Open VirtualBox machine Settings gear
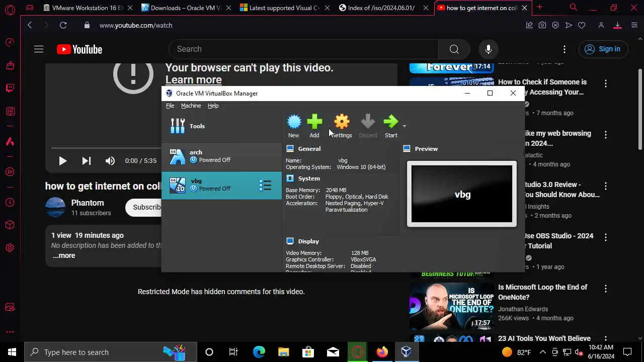The width and height of the screenshot is (644, 362). click(x=342, y=122)
